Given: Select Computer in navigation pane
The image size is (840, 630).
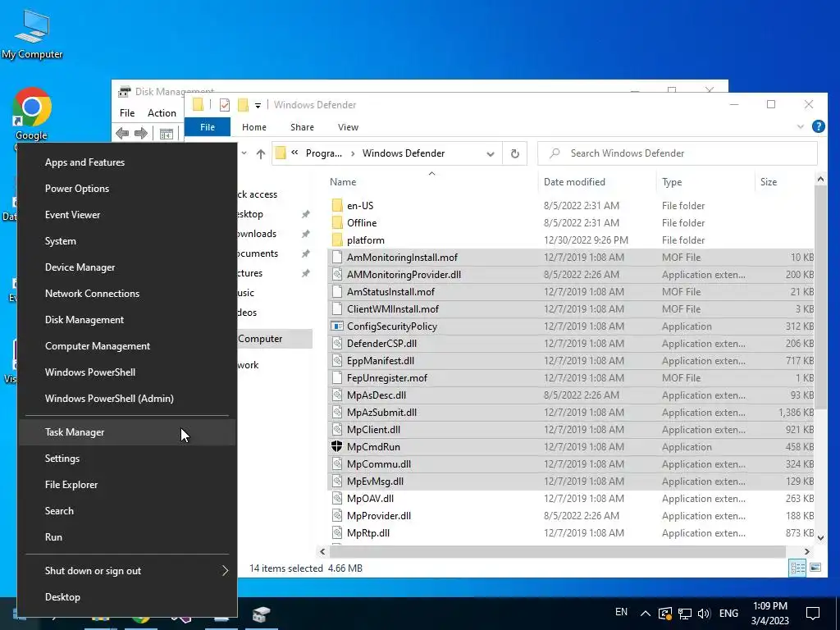Looking at the screenshot, I should pos(275,339).
